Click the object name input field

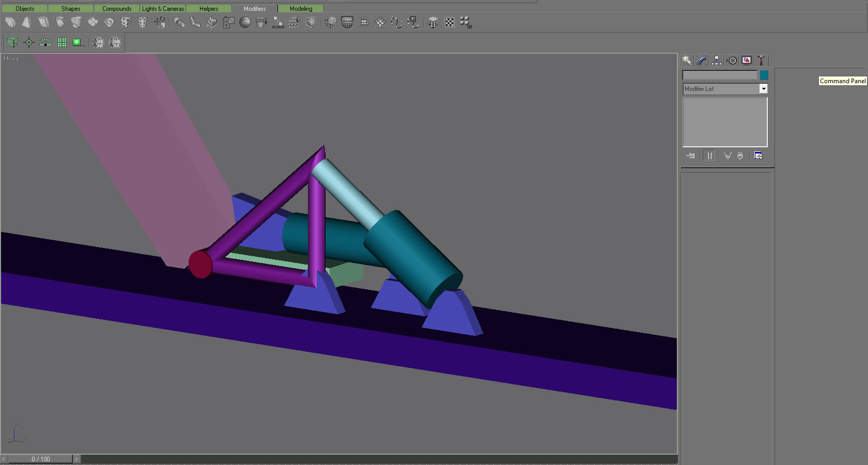(719, 75)
